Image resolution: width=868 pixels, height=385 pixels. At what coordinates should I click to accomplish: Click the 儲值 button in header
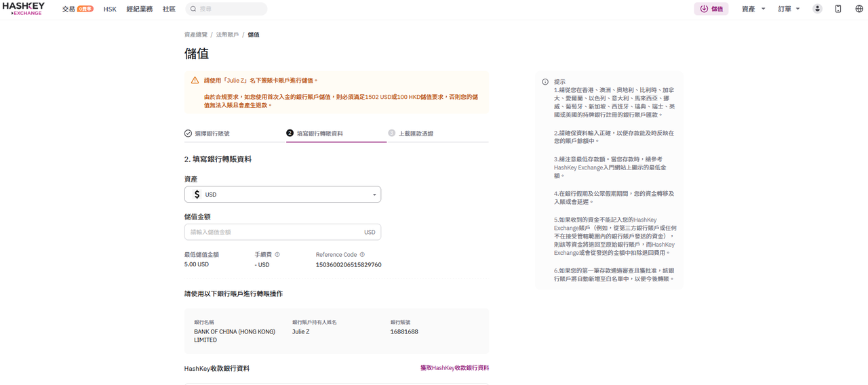(x=711, y=9)
